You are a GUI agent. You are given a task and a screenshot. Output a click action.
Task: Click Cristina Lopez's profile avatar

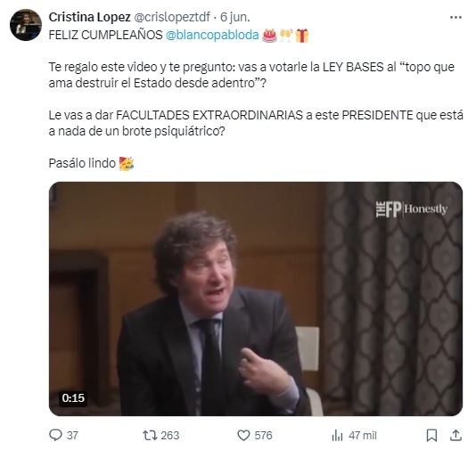(26, 25)
